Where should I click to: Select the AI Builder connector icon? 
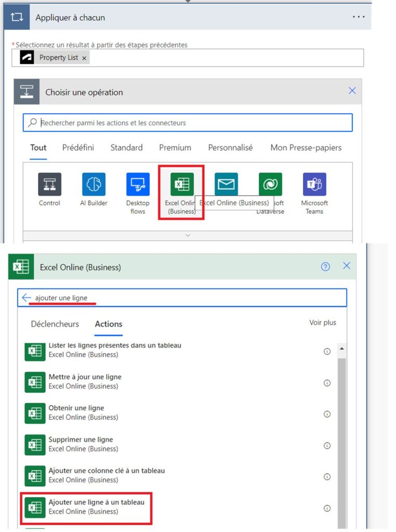[x=94, y=184]
